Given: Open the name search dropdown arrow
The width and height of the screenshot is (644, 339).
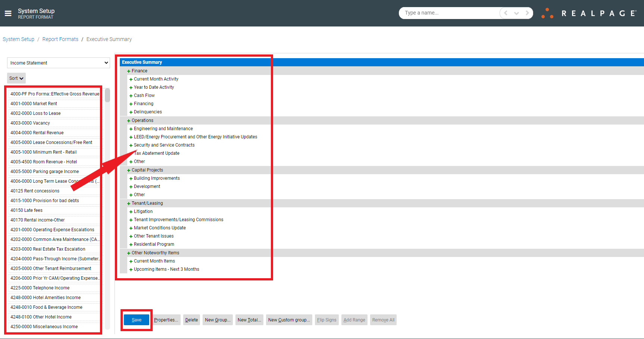Looking at the screenshot, I should point(516,13).
